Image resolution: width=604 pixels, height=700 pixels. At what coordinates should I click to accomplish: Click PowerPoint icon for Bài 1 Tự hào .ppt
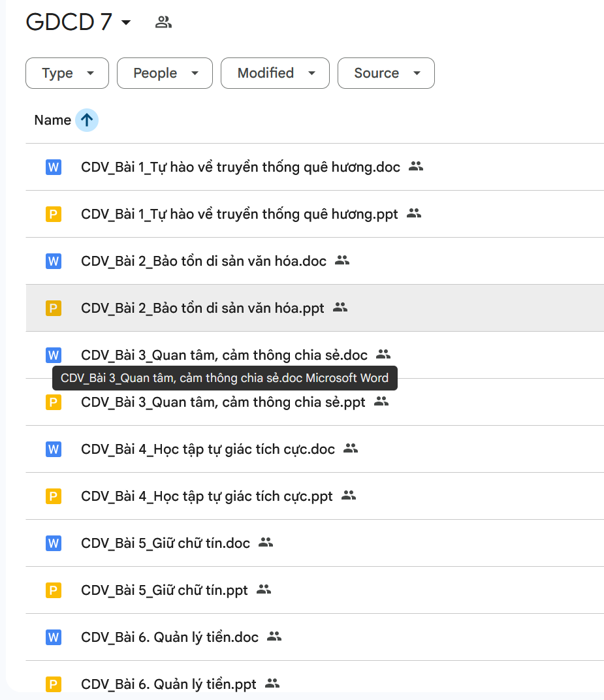(54, 214)
